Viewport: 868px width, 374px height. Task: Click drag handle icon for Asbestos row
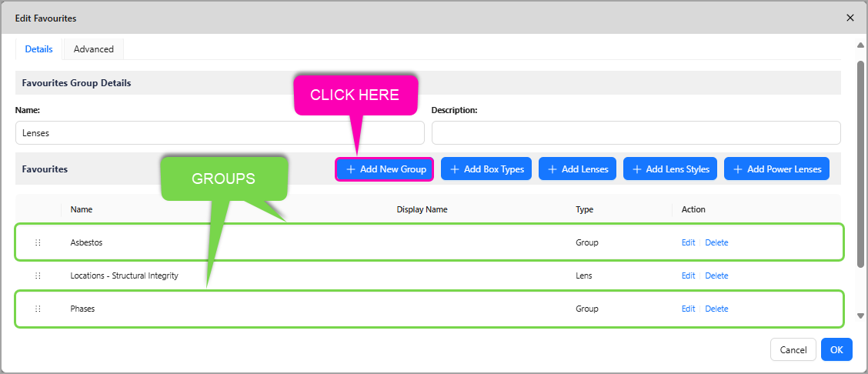[x=38, y=242]
